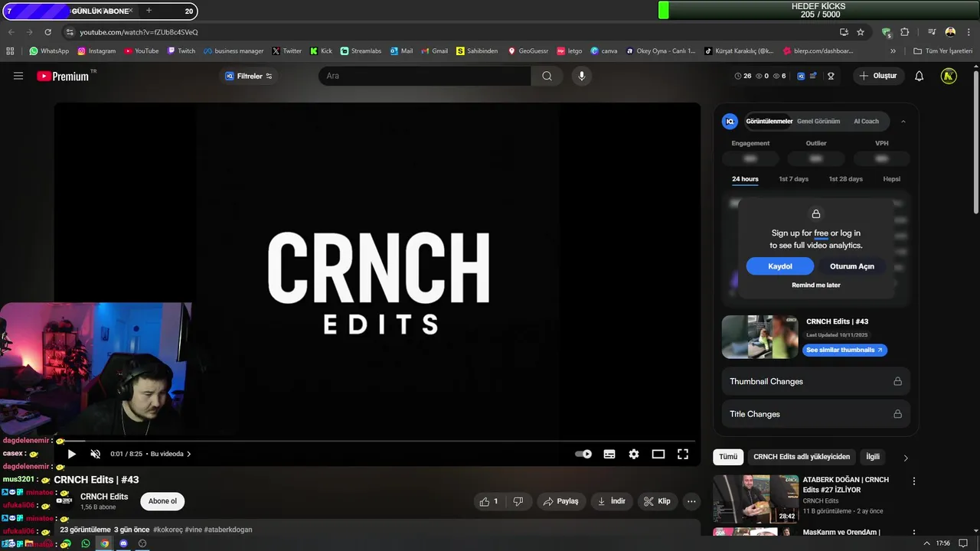Select Tümü chip filter
Screen dimensions: 980x551
pos(728,457)
